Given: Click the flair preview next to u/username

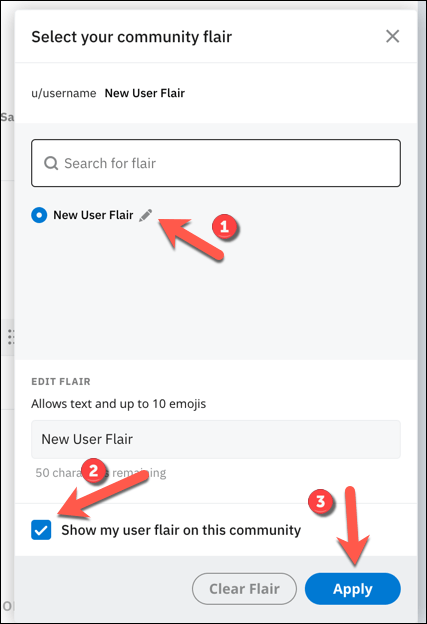Looking at the screenshot, I should (145, 93).
